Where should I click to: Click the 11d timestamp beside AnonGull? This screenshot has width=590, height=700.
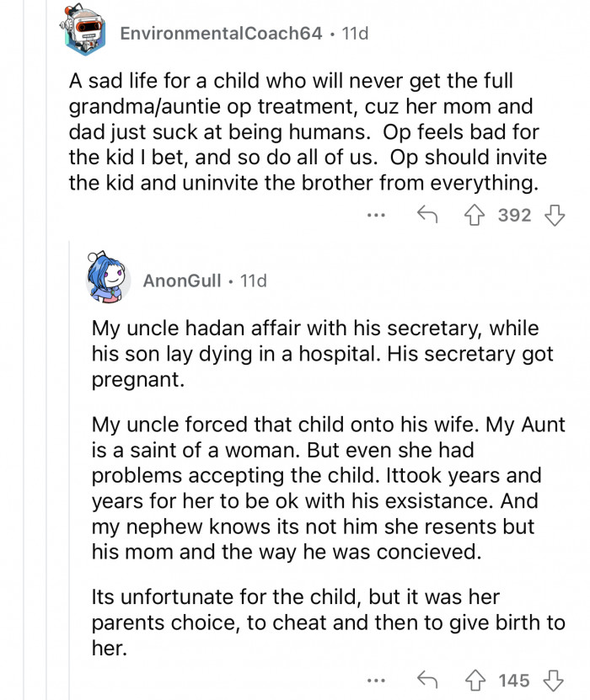coord(253,281)
